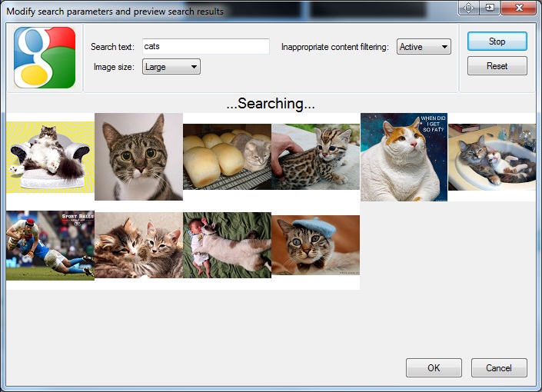The image size is (542, 392).
Task: Select the 'When did I get so fat' cat
Action: click(x=404, y=157)
